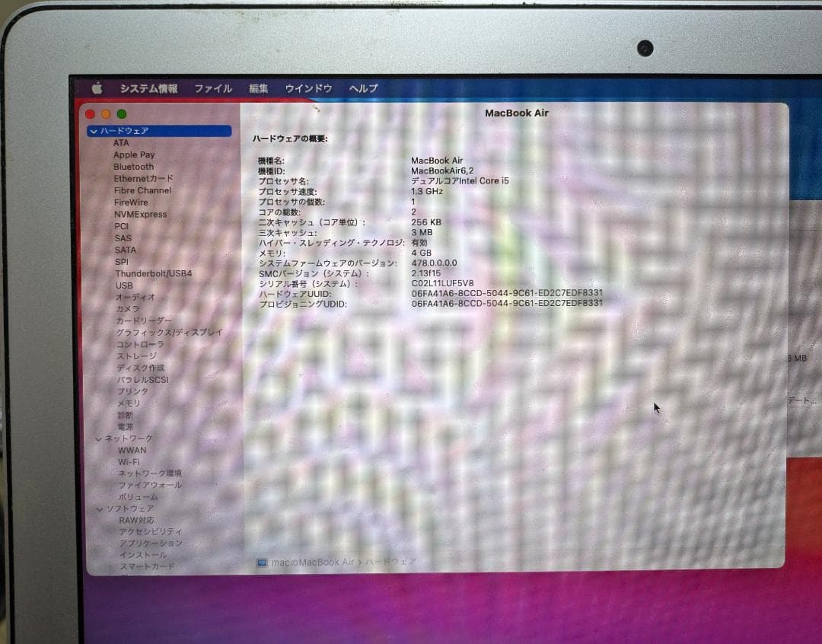Select SAS in the sidebar
The height and width of the screenshot is (644, 822).
(x=123, y=238)
